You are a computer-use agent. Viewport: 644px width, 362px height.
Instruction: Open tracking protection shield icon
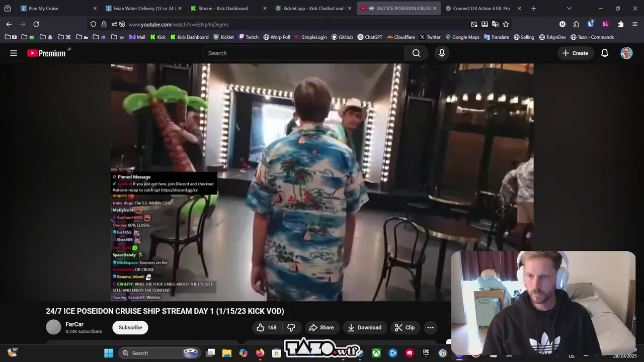pyautogui.click(x=93, y=24)
